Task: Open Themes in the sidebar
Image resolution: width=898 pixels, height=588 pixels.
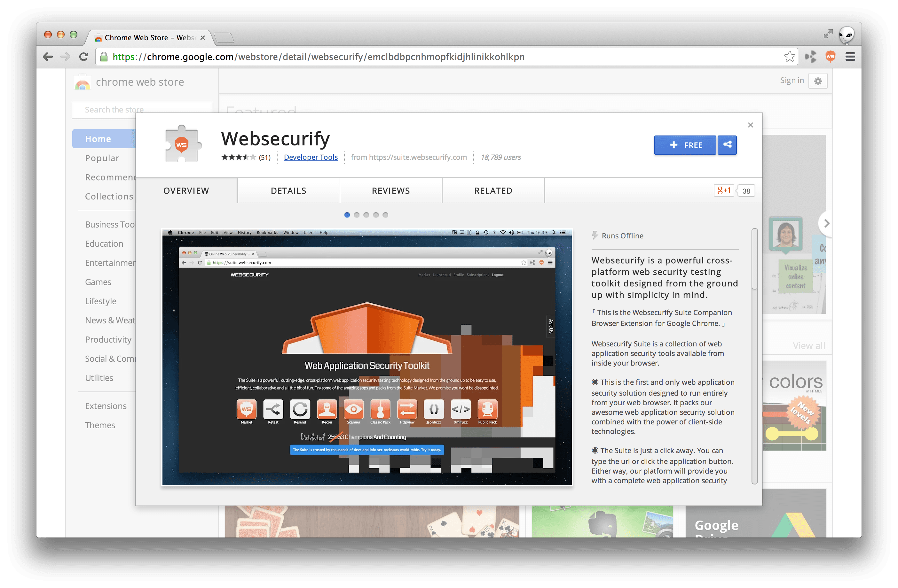Action: tap(100, 425)
